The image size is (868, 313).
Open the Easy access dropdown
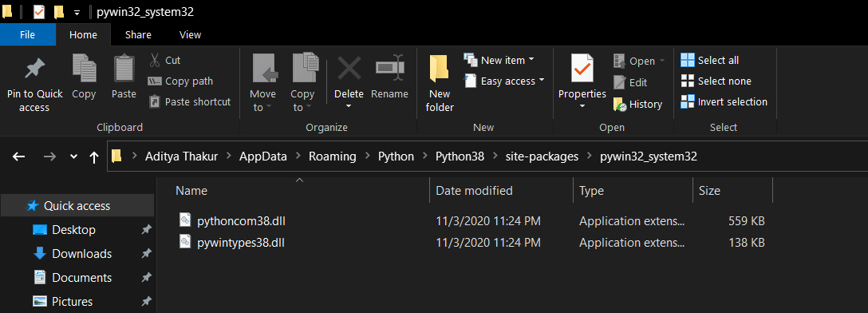504,81
